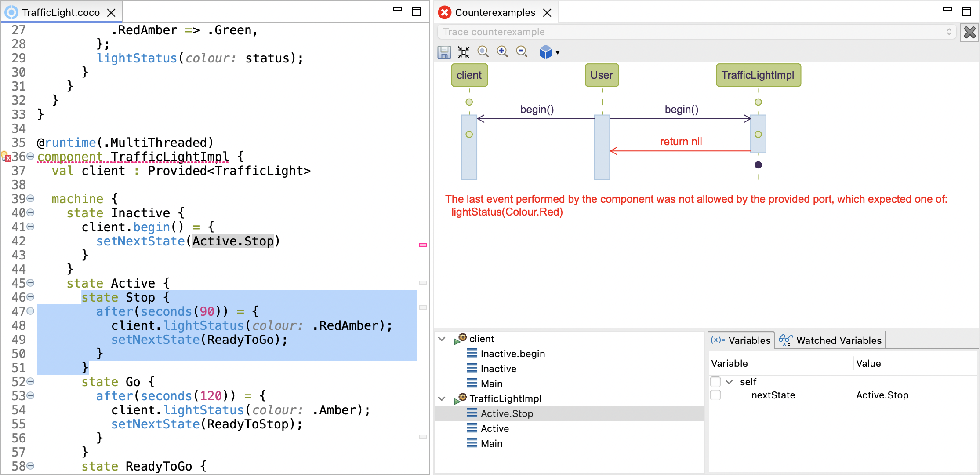
Task: Click the error marker on line 36
Action: click(6, 157)
